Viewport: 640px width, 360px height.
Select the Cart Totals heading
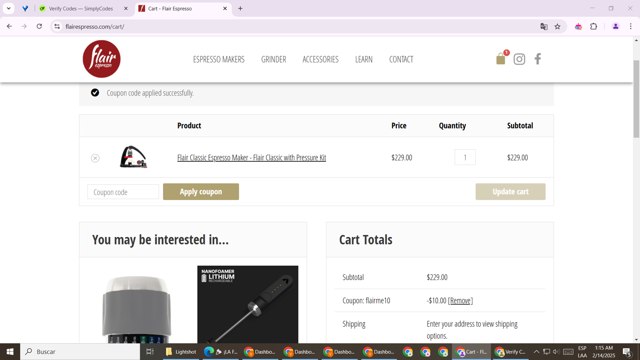pos(366,240)
